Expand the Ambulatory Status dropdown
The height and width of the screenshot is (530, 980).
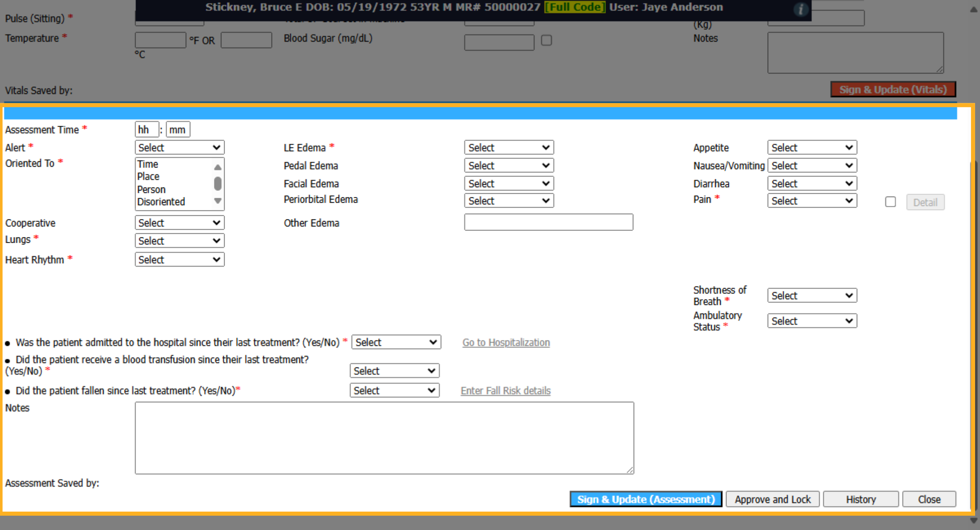pyautogui.click(x=812, y=321)
